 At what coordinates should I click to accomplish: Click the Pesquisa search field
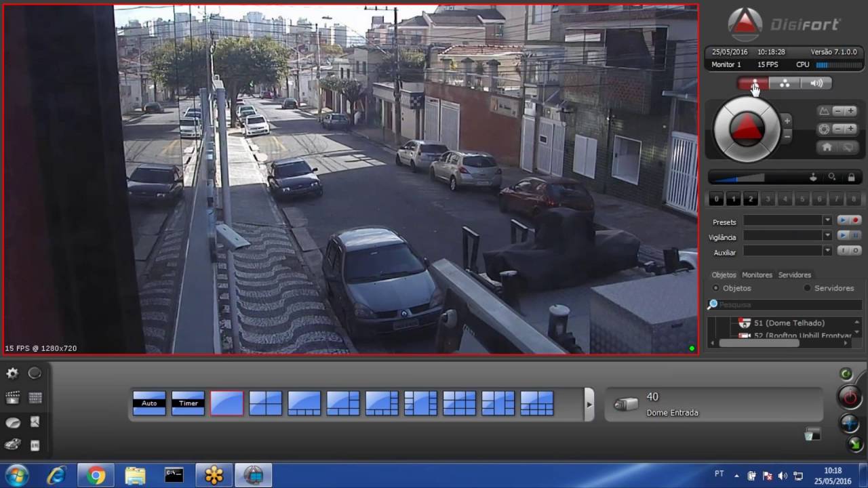785,305
